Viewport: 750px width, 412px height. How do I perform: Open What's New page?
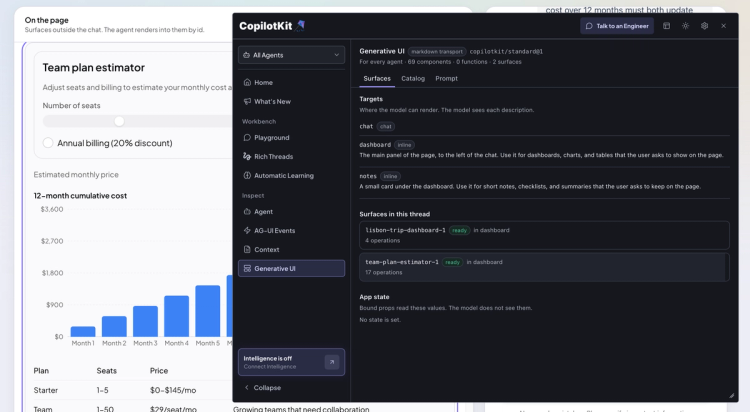[x=291, y=101]
